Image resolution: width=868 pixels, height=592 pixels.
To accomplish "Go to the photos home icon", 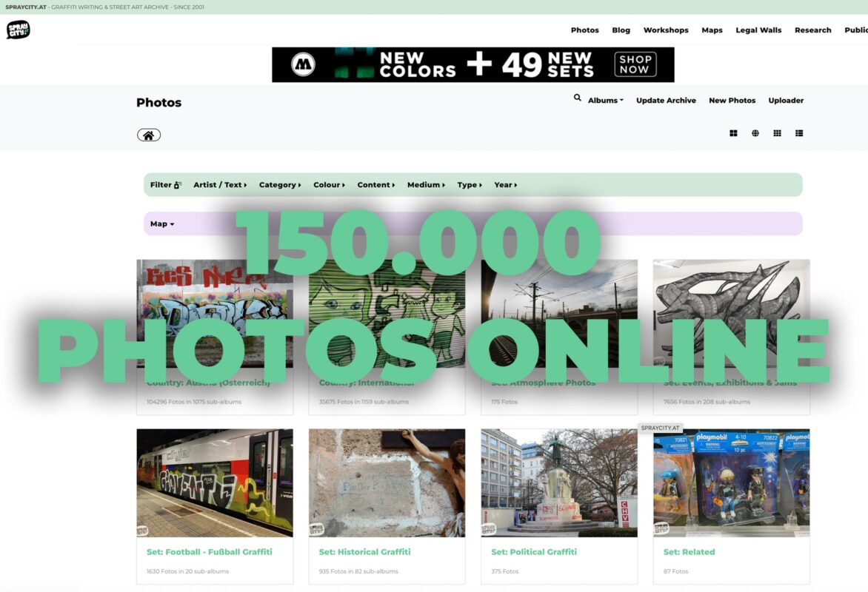I will coord(149,135).
